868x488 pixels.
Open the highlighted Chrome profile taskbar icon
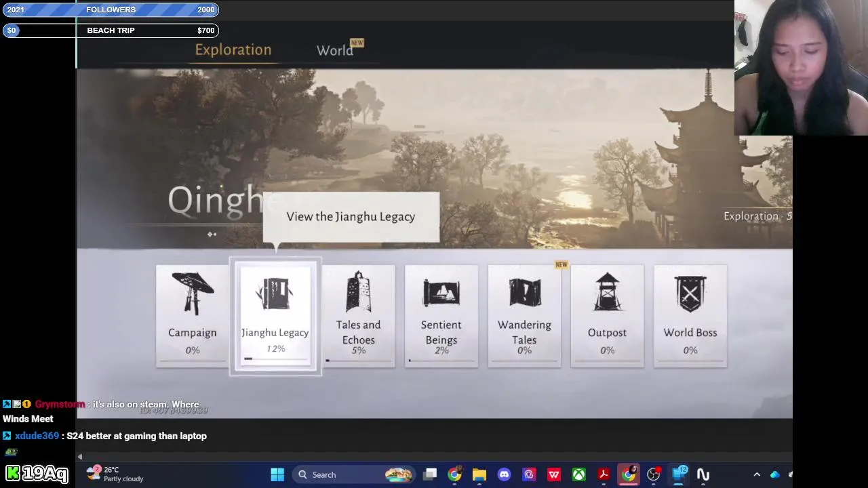tap(629, 474)
